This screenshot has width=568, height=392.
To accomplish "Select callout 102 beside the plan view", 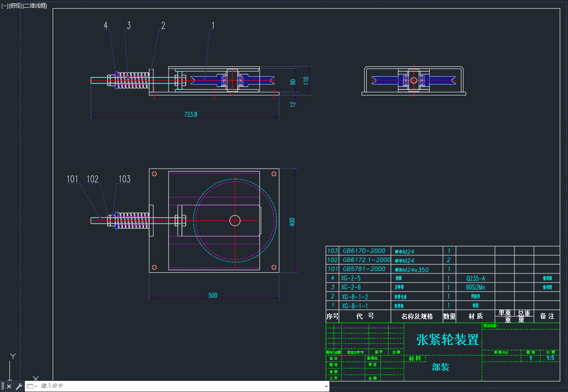I will coord(93,179).
